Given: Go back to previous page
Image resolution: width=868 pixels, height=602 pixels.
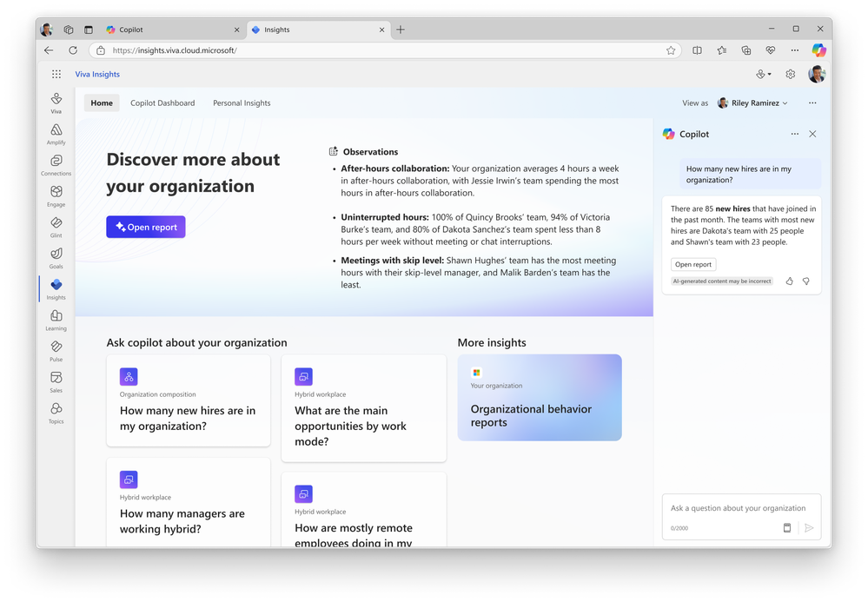Looking at the screenshot, I should pos(49,50).
